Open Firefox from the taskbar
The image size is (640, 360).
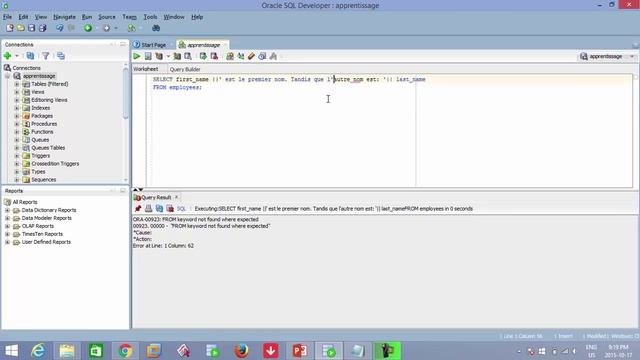click(242, 351)
